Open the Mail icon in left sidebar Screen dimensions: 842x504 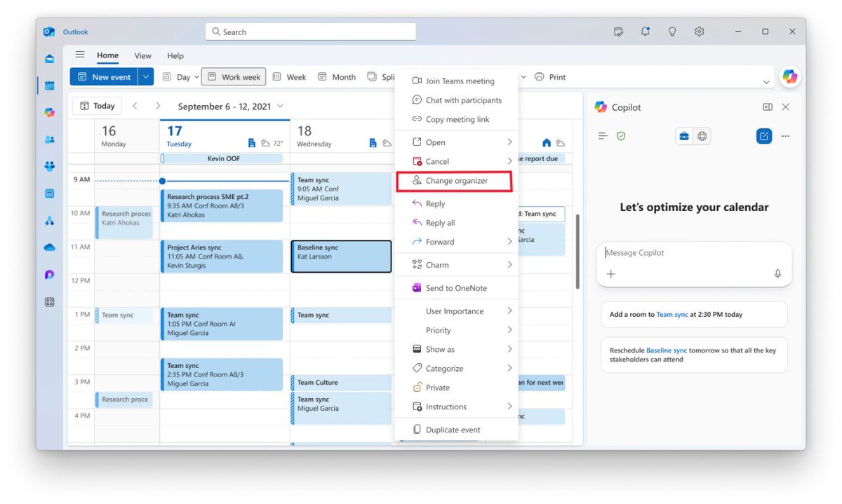(49, 59)
